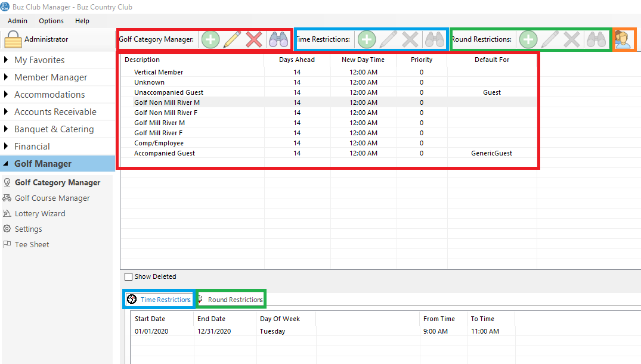
Task: Switch to the Round Restrictions tab
Action: [x=235, y=300]
